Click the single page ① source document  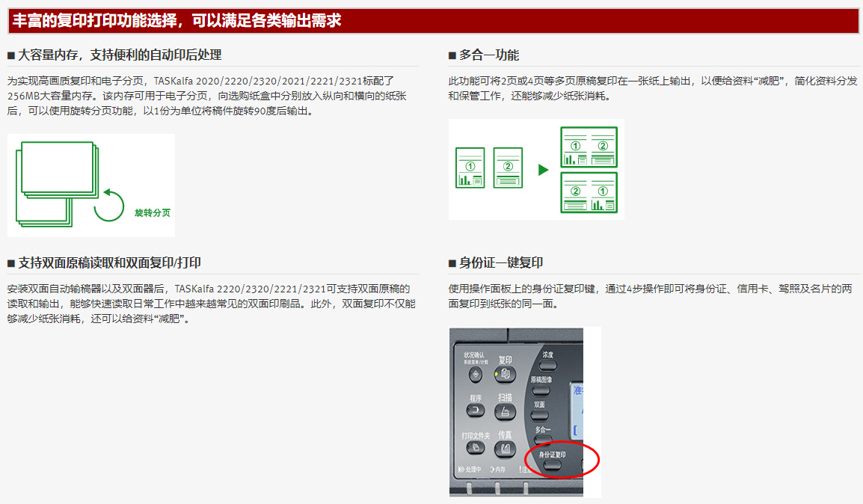click(x=470, y=168)
